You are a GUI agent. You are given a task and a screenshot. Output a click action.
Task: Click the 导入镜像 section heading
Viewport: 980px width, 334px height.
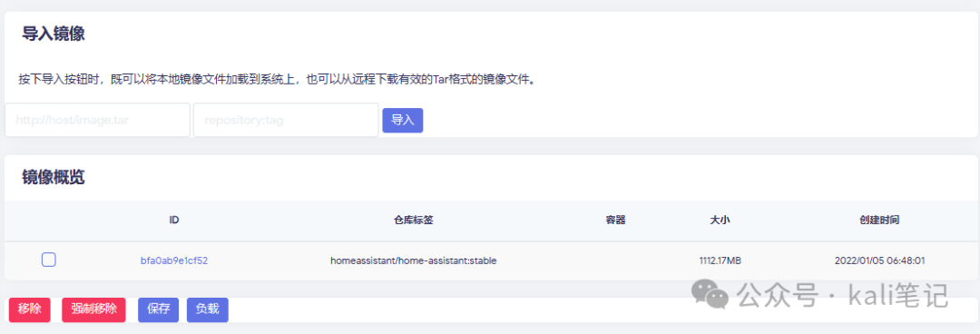click(54, 34)
